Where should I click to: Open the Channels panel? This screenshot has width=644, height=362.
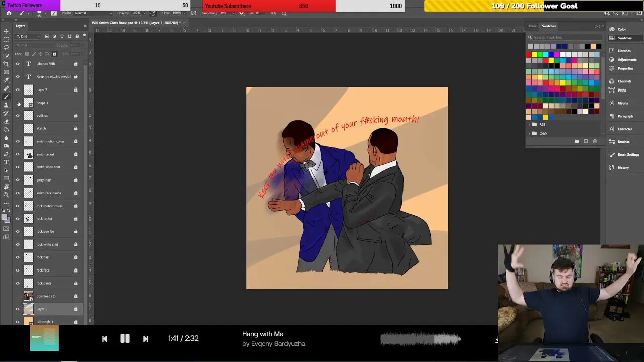coord(624,81)
